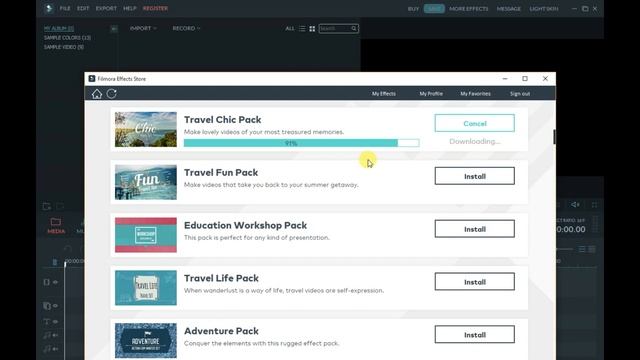Open the Adventure Pack thumbnail
640x360 pixels.
point(146,340)
